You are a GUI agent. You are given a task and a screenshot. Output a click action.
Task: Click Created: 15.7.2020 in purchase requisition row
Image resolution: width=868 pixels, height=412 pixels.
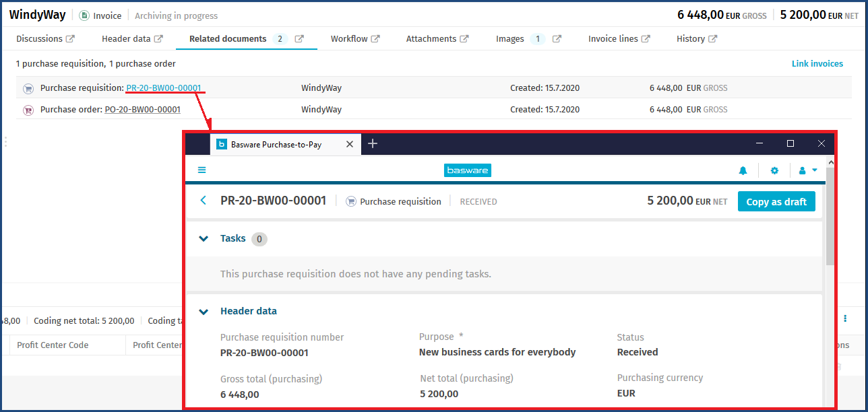[x=545, y=88]
